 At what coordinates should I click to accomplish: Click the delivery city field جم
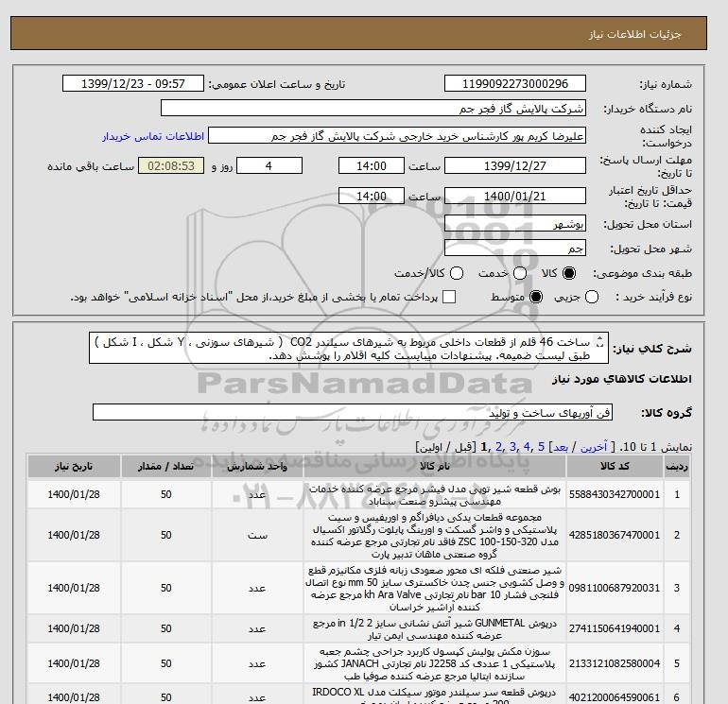pos(515,249)
